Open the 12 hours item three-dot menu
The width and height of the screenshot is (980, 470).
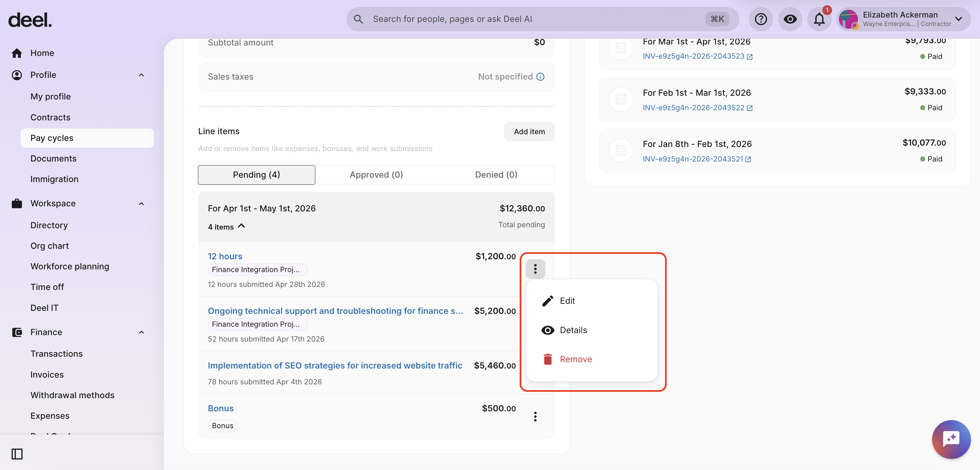click(535, 269)
